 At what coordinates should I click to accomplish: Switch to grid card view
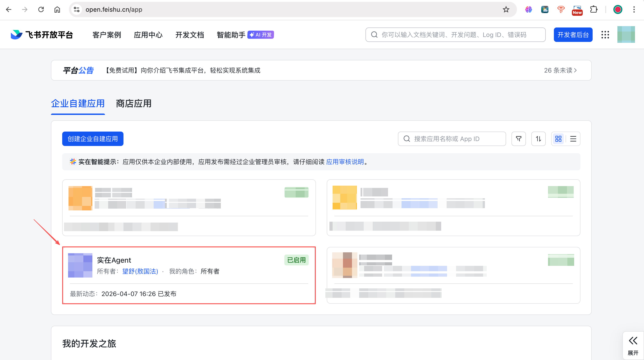(x=558, y=139)
